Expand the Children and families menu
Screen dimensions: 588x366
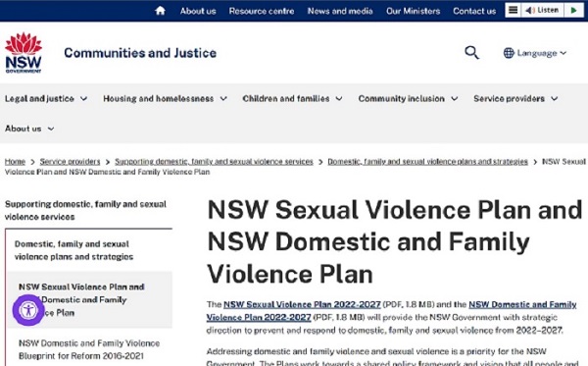pyautogui.click(x=292, y=99)
